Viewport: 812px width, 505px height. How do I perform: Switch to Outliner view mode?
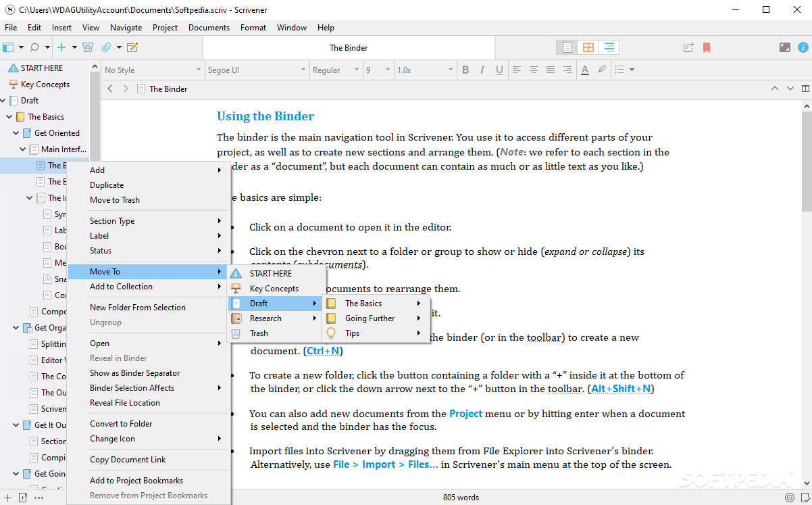coord(609,47)
